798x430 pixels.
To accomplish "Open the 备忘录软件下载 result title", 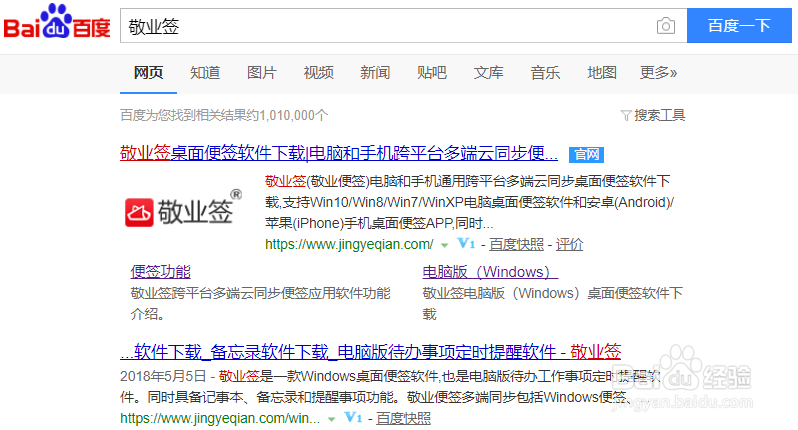I will pyautogui.click(x=370, y=352).
